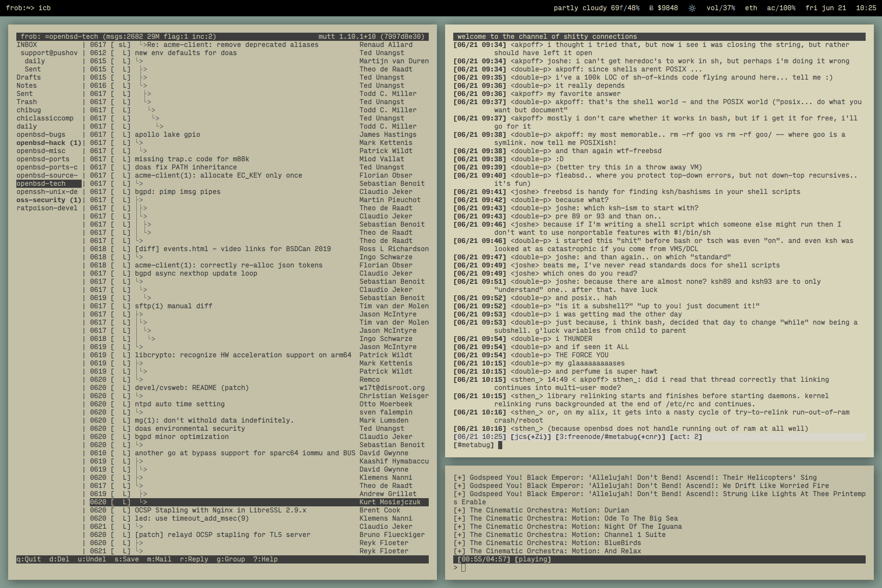Click the r:Reply command in mutt help bar
882x588 pixels.
(x=194, y=559)
